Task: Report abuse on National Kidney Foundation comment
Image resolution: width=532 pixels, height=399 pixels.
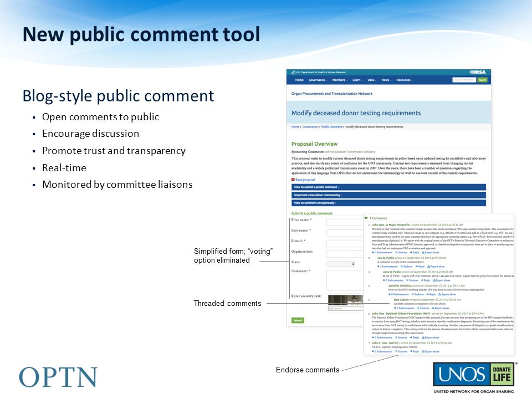Action: pos(431,337)
